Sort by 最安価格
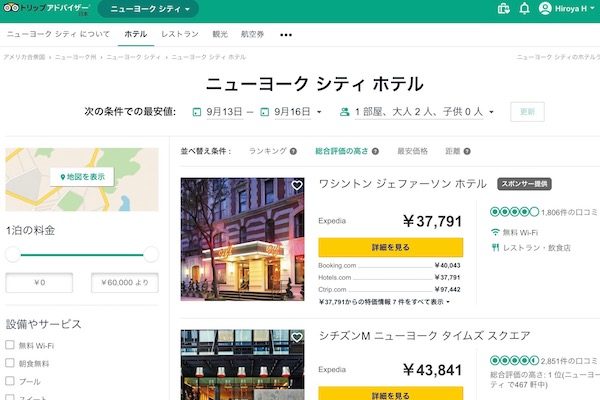Image resolution: width=600 pixels, height=400 pixels. (x=412, y=151)
